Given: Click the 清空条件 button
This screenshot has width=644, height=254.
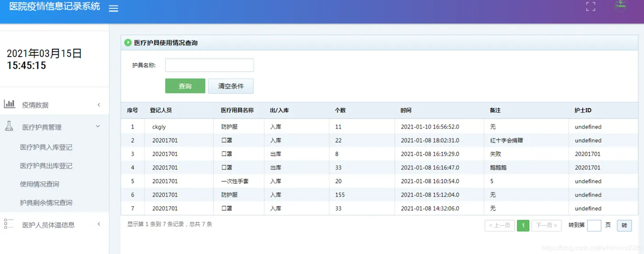Looking at the screenshot, I should click(230, 86).
